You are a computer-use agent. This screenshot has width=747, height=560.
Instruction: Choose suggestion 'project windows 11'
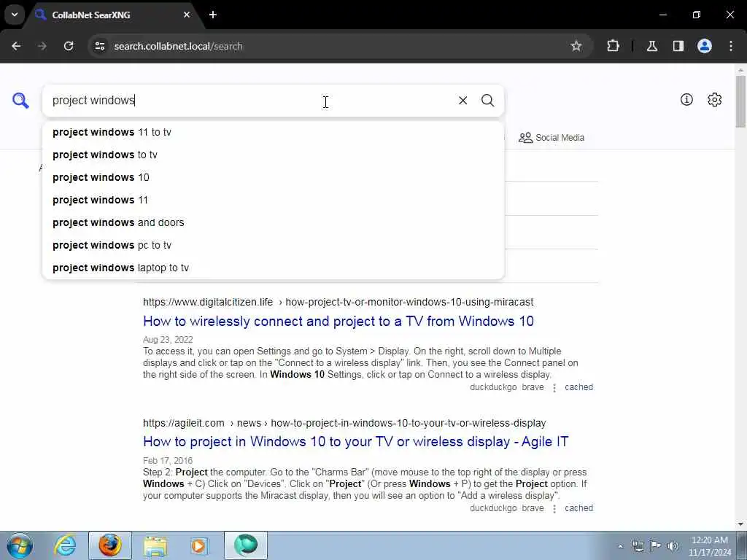pyautogui.click(x=273, y=200)
